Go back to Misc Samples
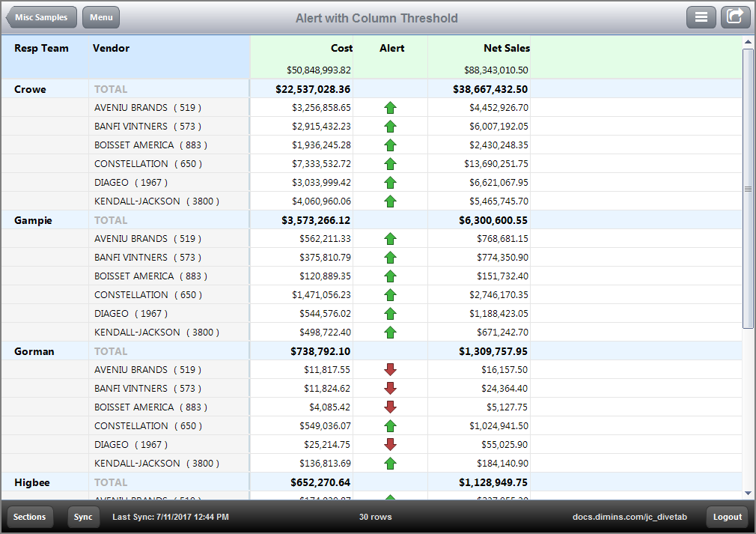The width and height of the screenshot is (756, 534). tap(40, 16)
